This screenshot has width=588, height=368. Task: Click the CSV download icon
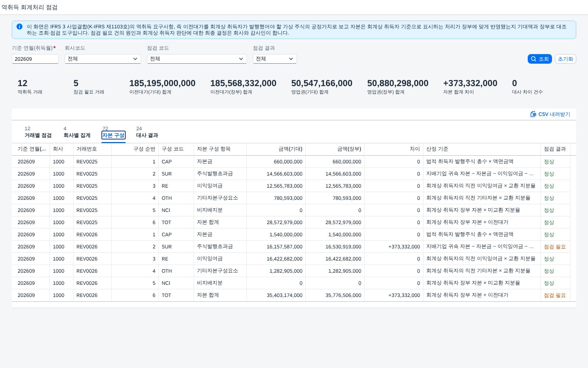pos(533,114)
